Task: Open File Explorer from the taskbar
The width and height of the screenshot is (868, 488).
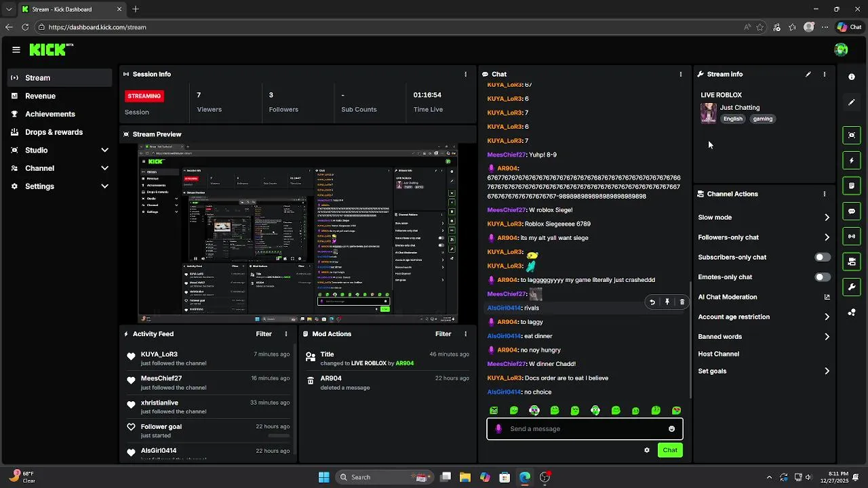Action: (465, 477)
